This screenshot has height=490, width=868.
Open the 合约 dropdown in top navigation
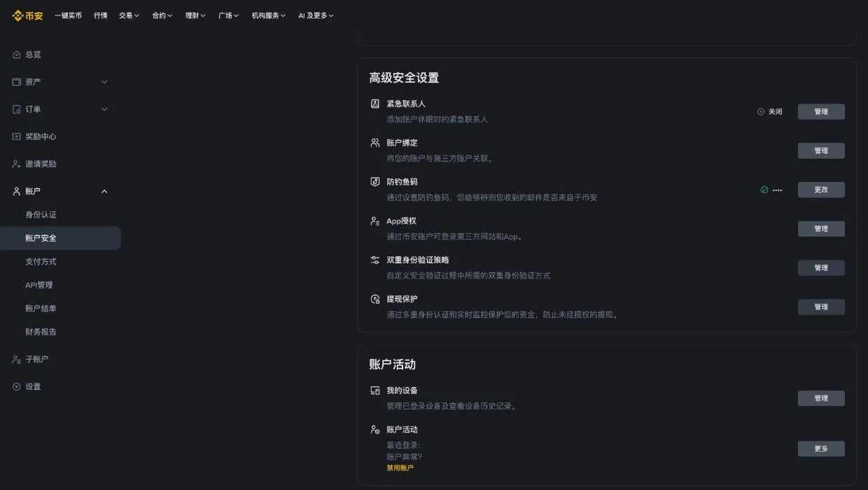click(162, 15)
